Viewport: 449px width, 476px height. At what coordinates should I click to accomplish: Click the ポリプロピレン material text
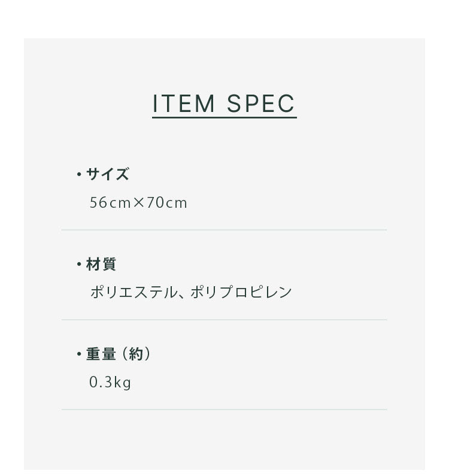pos(241,292)
